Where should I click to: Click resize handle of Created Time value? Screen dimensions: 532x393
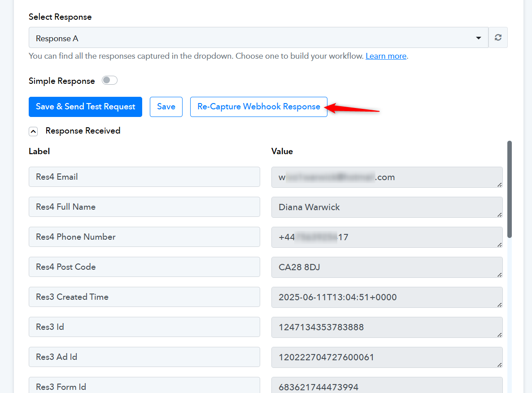pyautogui.click(x=499, y=305)
